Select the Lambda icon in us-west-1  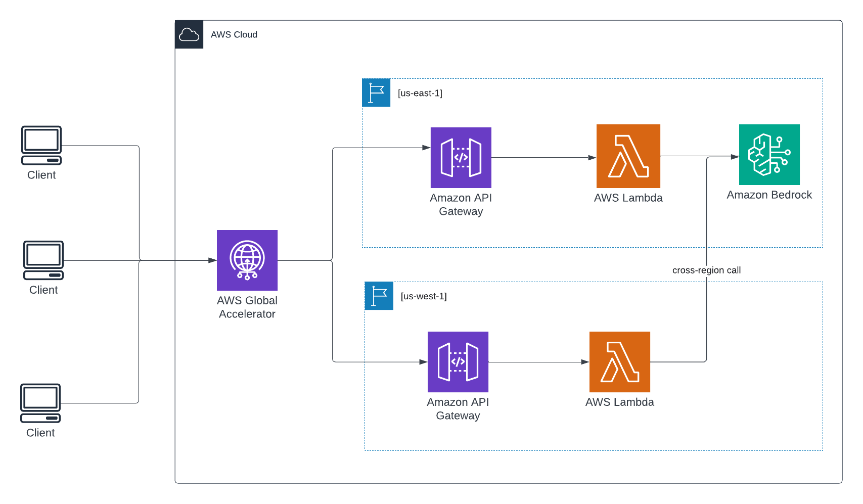pyautogui.click(x=619, y=362)
